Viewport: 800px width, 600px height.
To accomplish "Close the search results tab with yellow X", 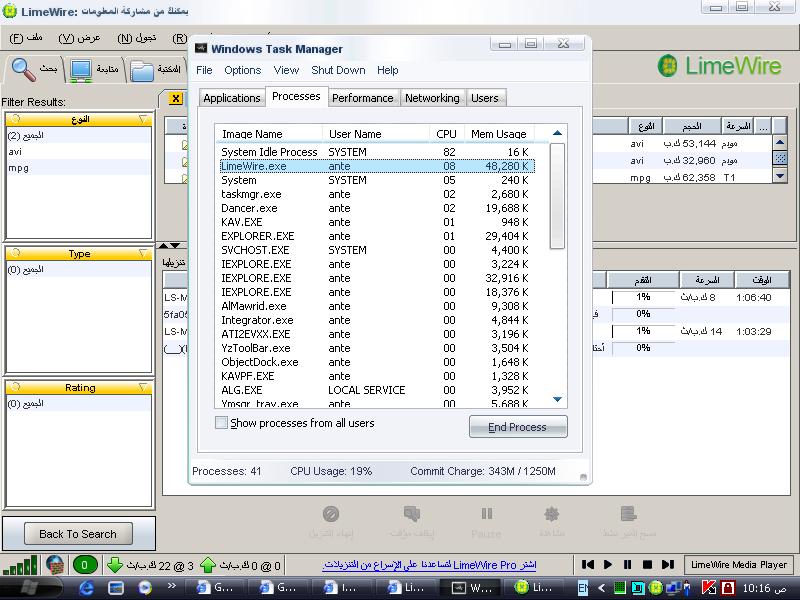I will point(176,98).
